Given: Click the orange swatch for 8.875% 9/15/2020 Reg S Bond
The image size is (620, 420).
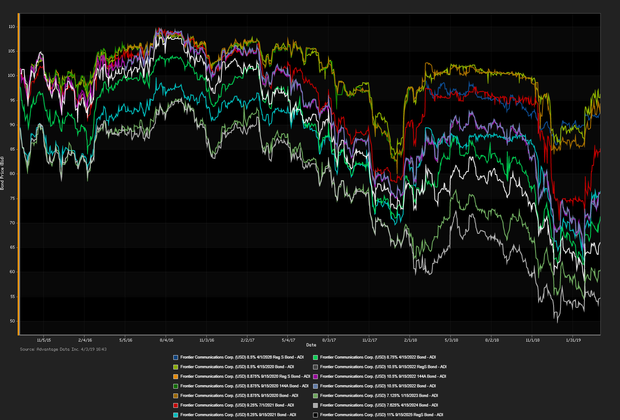Looking at the screenshot, I should click(176, 376).
